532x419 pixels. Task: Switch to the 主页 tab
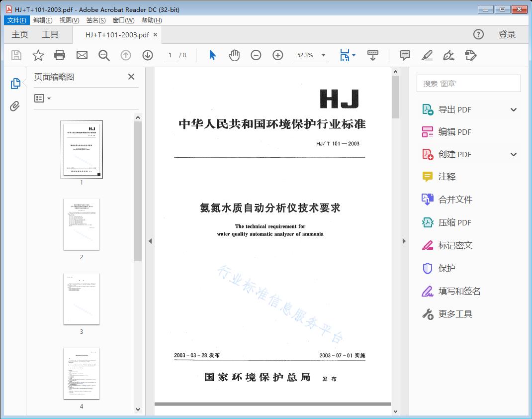point(19,34)
